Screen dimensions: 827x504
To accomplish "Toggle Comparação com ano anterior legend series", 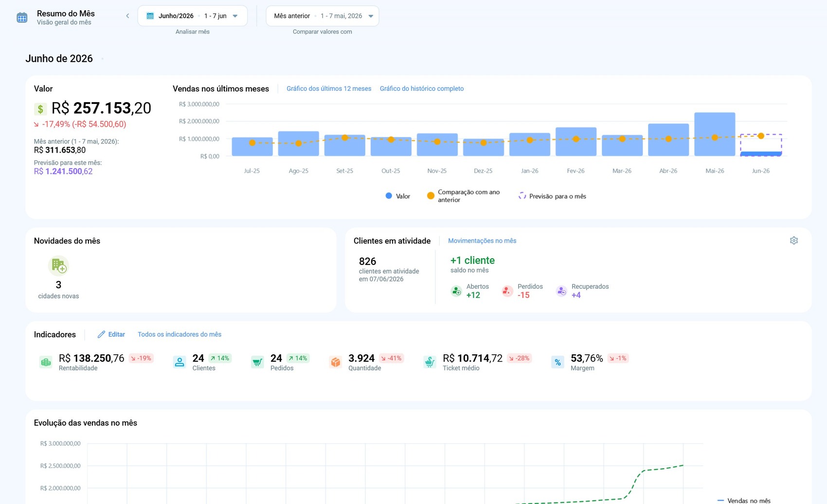I will coord(463,196).
